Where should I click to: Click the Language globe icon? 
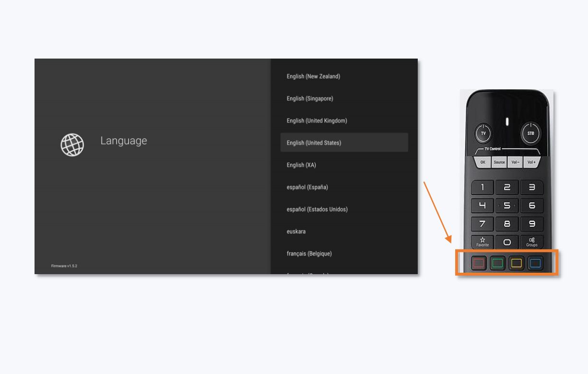click(72, 145)
